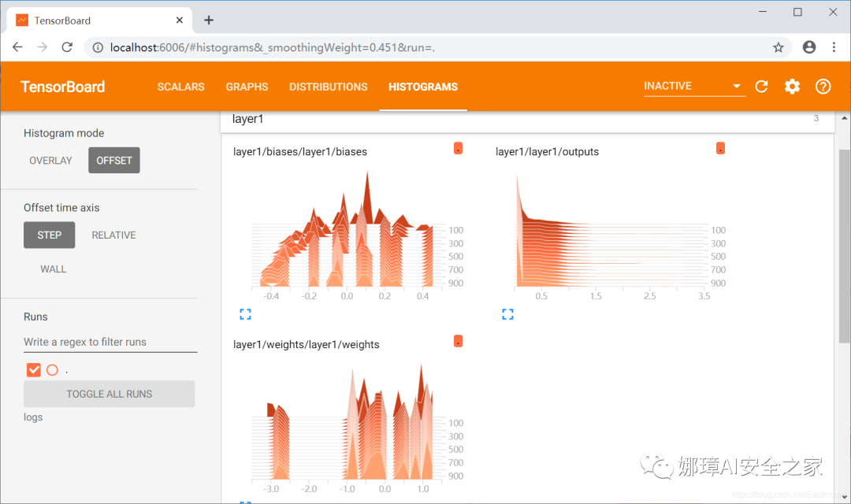
Task: Select the radio button for run '.'
Action: tap(52, 370)
